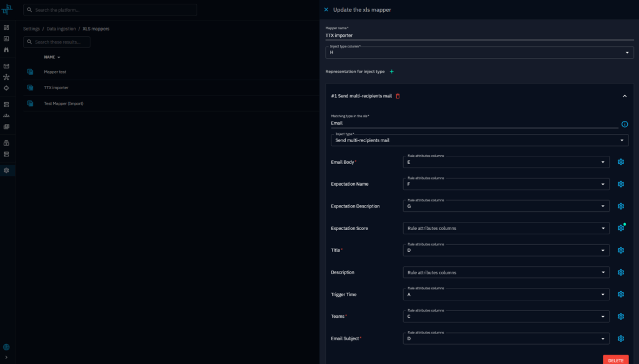This screenshot has height=364, width=639.
Task: Add a representation with the plus icon
Action: (392, 72)
